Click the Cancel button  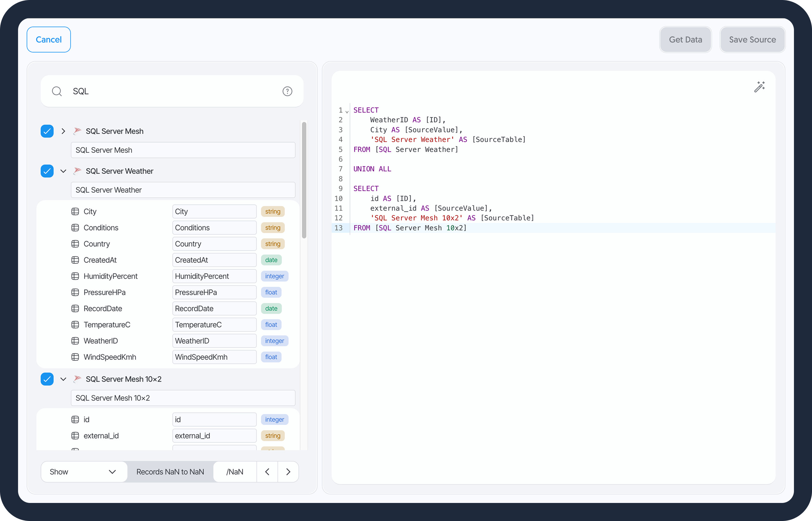pyautogui.click(x=49, y=40)
